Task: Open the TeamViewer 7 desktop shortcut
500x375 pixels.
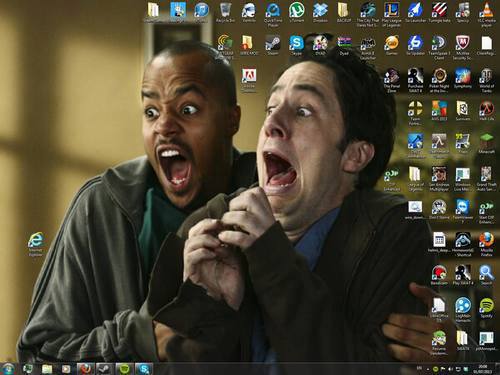Action: point(463,211)
